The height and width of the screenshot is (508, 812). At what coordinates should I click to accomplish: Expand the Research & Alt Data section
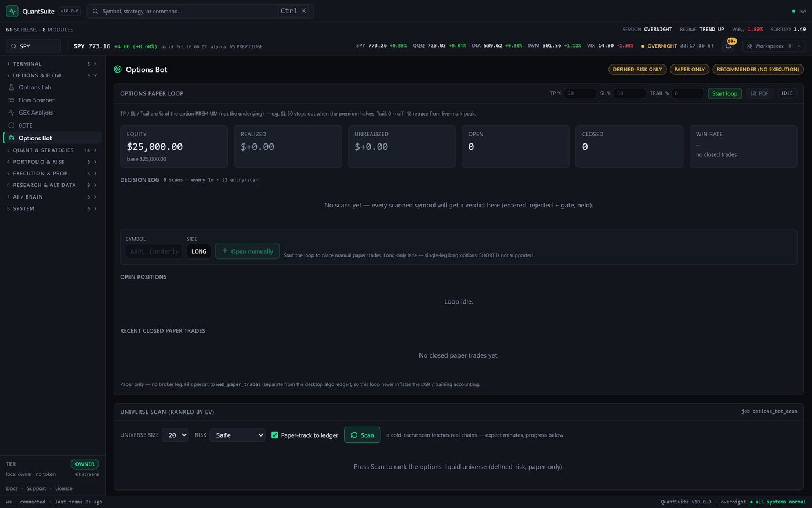click(x=52, y=185)
